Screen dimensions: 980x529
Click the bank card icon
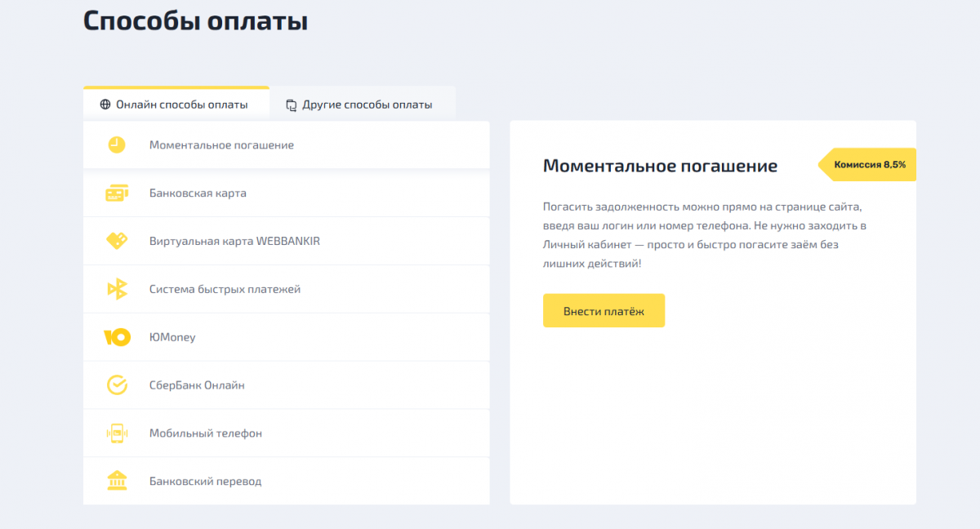[x=117, y=193]
